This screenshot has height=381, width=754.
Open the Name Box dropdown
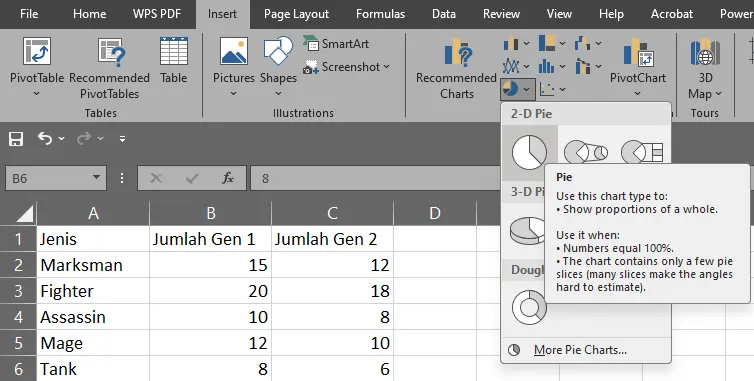pos(97,177)
